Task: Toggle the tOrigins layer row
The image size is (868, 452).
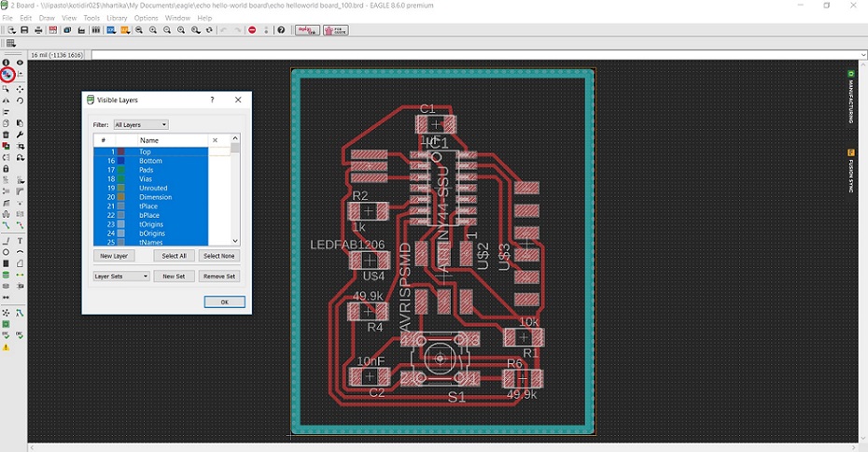Action: pos(150,224)
